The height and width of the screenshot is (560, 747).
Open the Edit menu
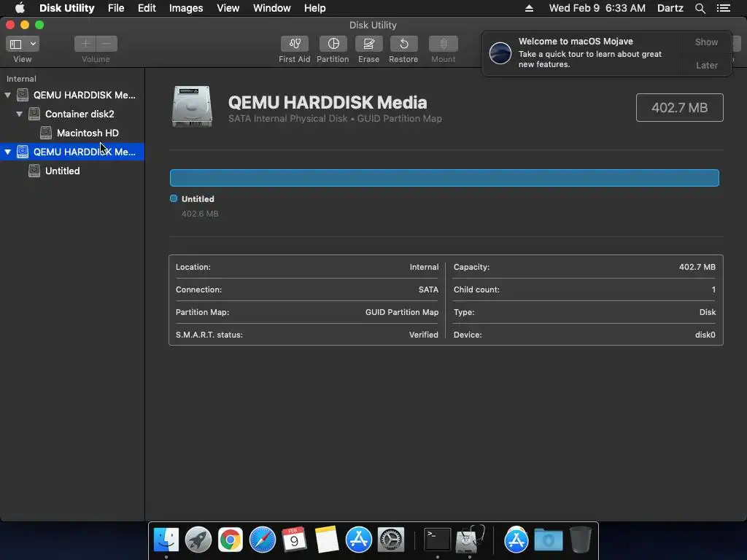(147, 8)
